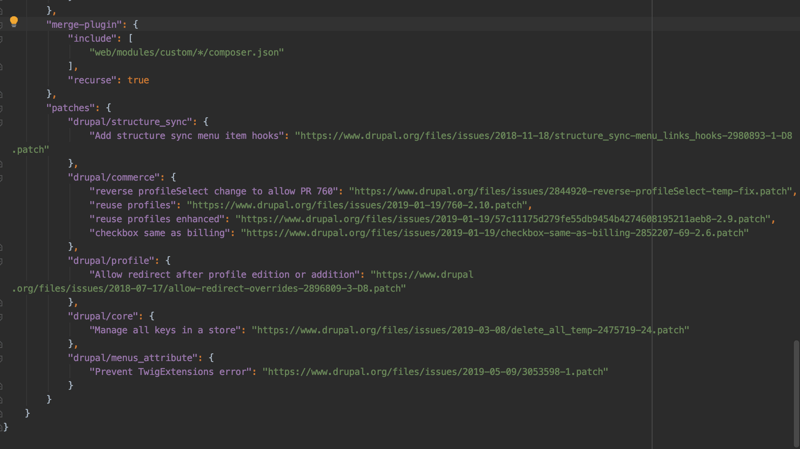Collapse the "drupal/profile" fold marker
The image size is (800, 449).
[2, 261]
